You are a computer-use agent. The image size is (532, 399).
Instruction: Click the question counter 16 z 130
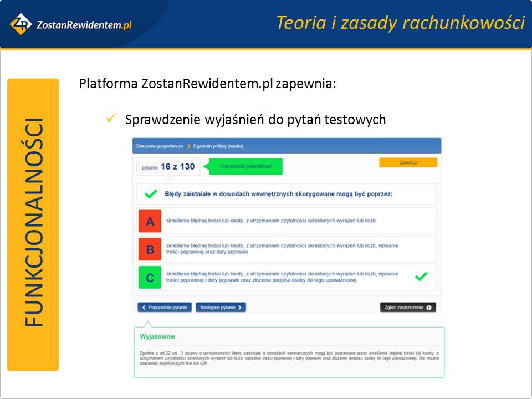[x=177, y=166]
